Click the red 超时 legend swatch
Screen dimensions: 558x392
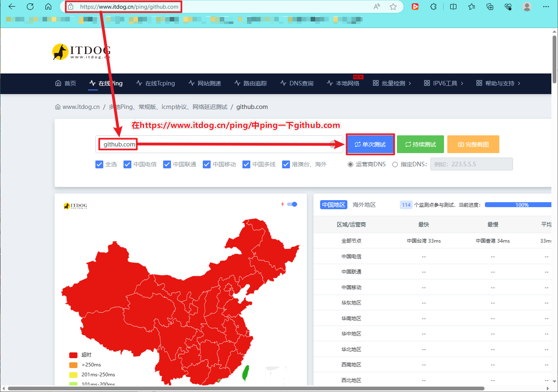point(73,355)
